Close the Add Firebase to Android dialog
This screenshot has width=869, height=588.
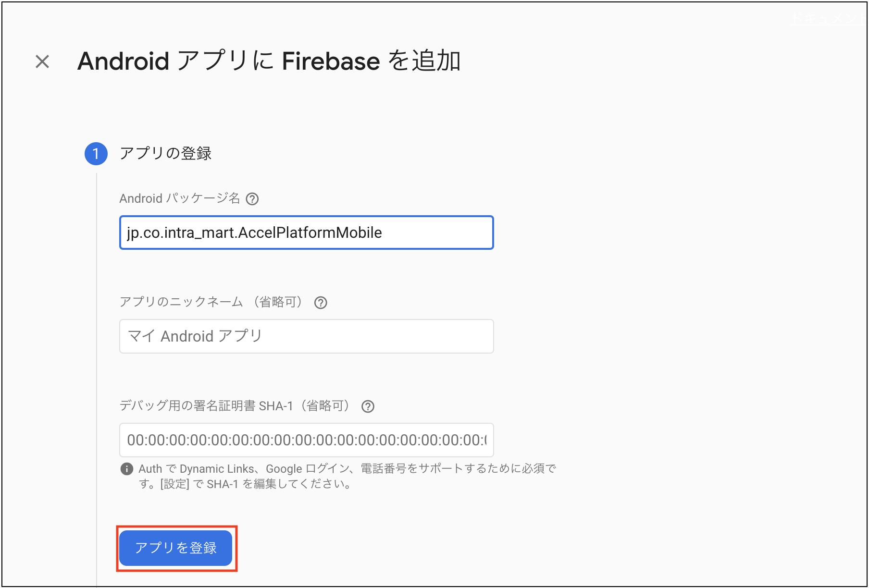(42, 61)
